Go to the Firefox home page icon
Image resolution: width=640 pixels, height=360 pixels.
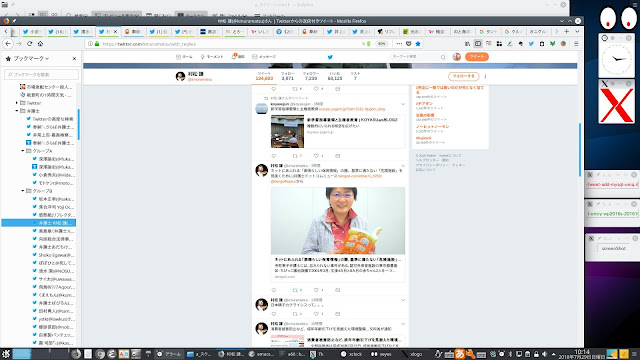[40, 44]
